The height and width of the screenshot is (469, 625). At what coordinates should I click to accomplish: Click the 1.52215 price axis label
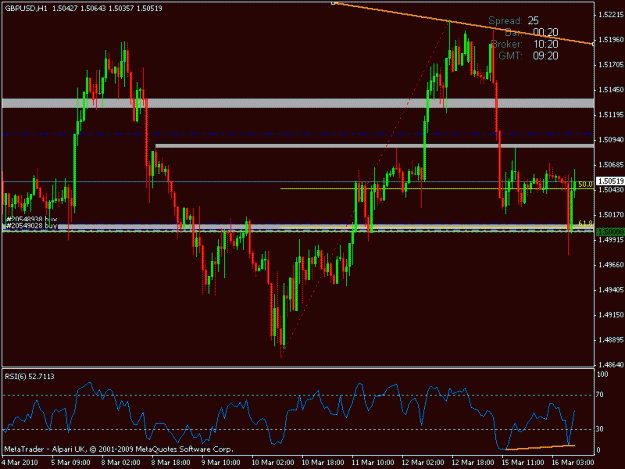(610, 15)
